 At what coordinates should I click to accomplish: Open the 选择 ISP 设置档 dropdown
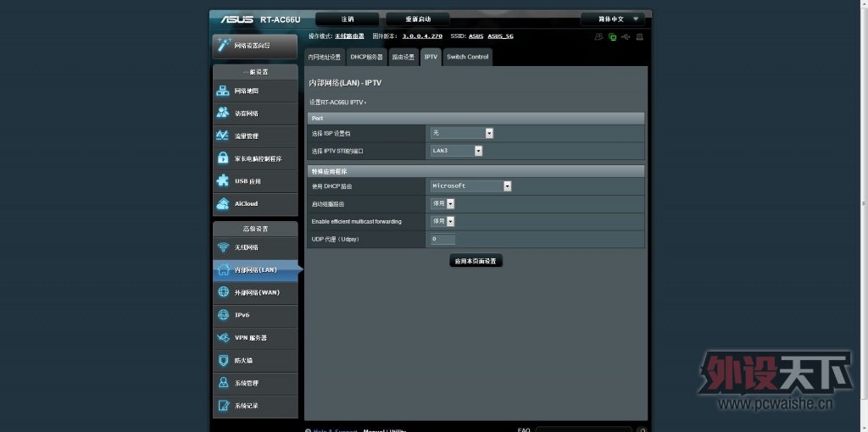(x=462, y=133)
